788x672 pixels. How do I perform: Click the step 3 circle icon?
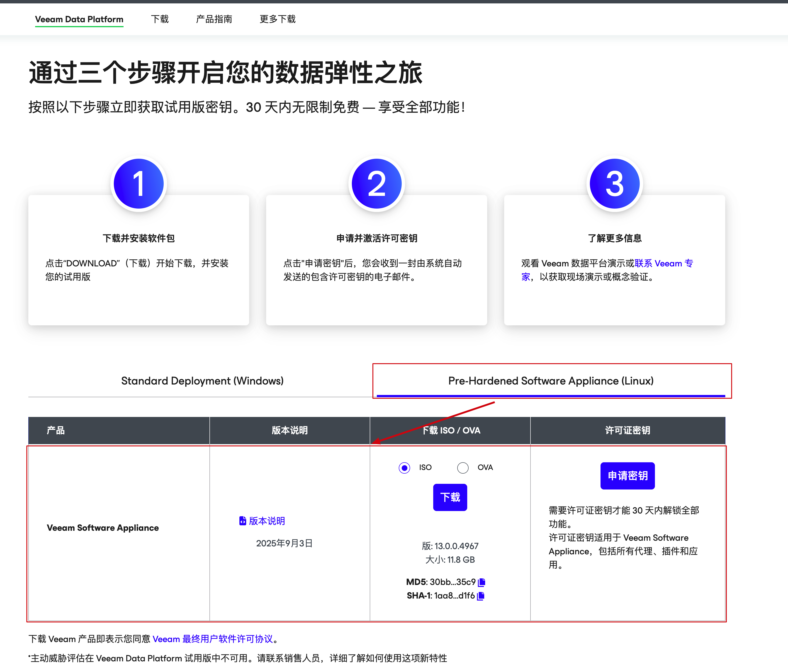[x=615, y=184]
